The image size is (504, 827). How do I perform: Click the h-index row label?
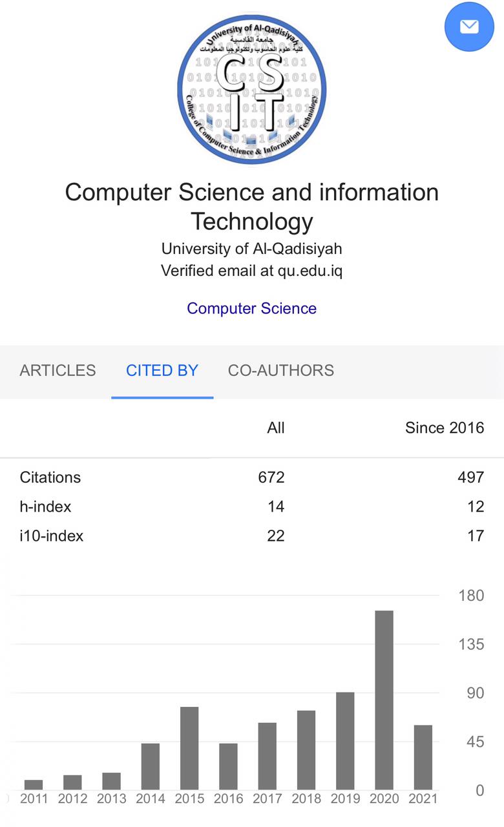(45, 507)
